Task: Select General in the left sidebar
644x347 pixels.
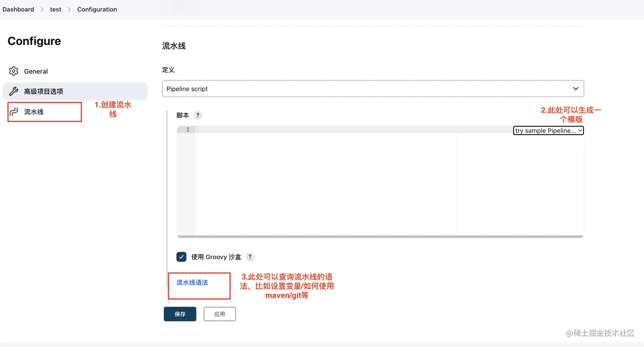Action: point(36,71)
